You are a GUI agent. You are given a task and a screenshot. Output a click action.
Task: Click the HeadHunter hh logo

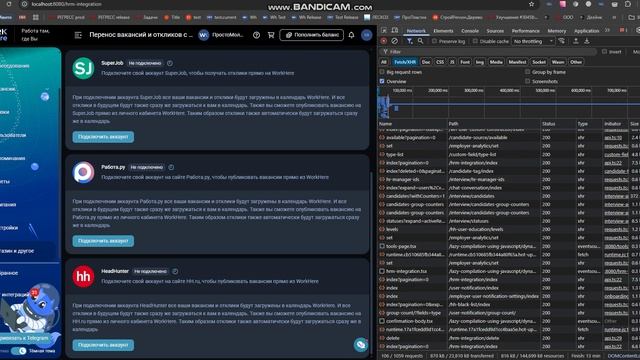pyautogui.click(x=83, y=276)
